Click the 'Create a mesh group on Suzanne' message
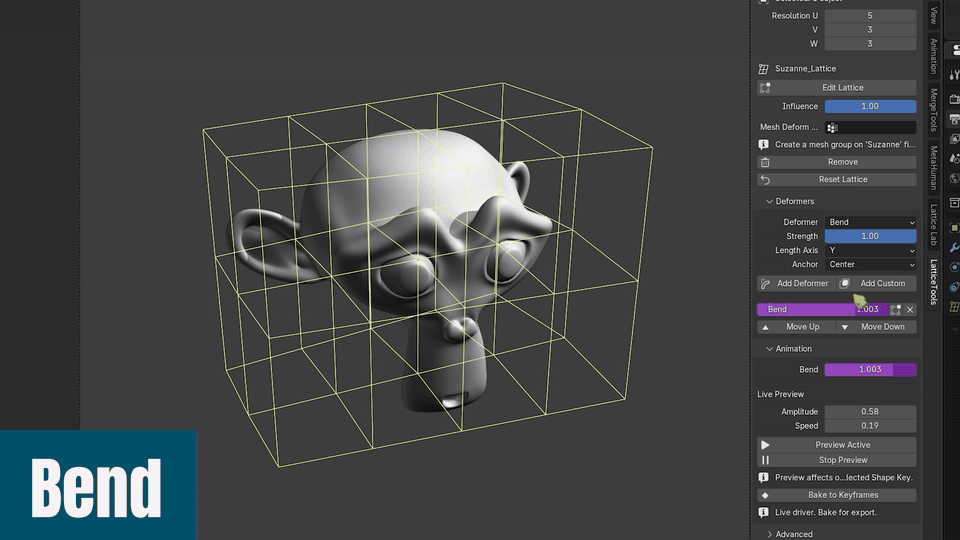The width and height of the screenshot is (960, 540). click(845, 145)
